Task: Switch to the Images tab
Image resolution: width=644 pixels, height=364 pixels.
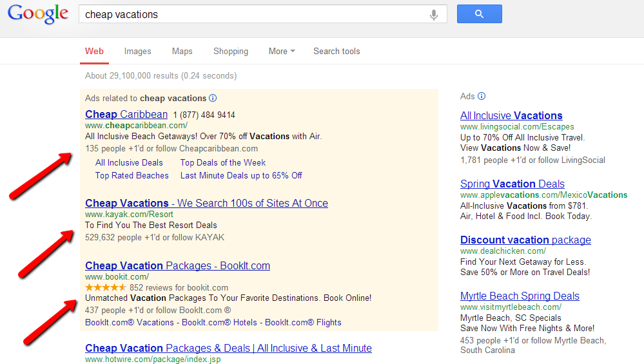Action: tap(137, 52)
